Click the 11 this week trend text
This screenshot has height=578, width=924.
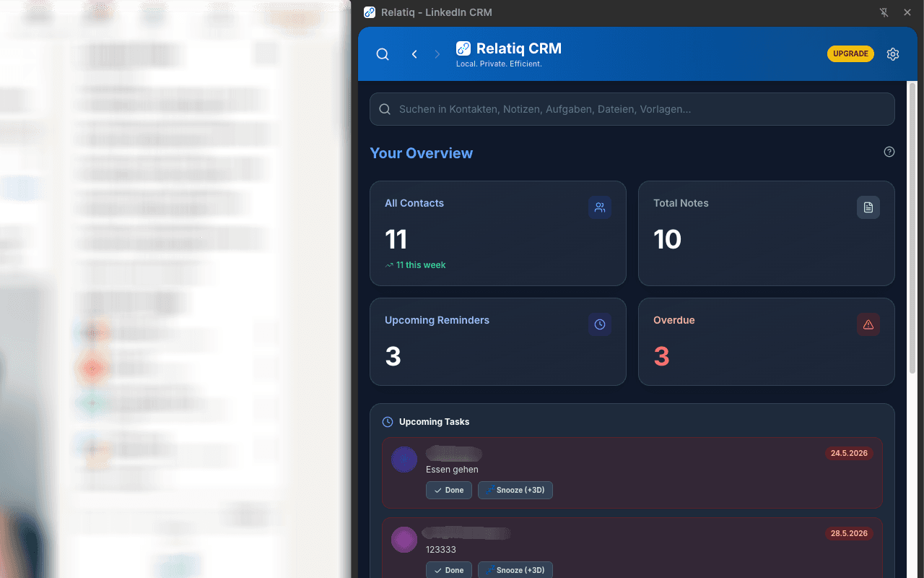[421, 265]
